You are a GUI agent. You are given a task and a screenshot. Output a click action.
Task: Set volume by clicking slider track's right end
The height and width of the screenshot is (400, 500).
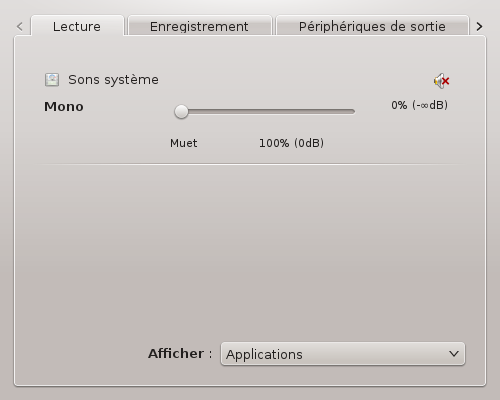[x=352, y=111]
